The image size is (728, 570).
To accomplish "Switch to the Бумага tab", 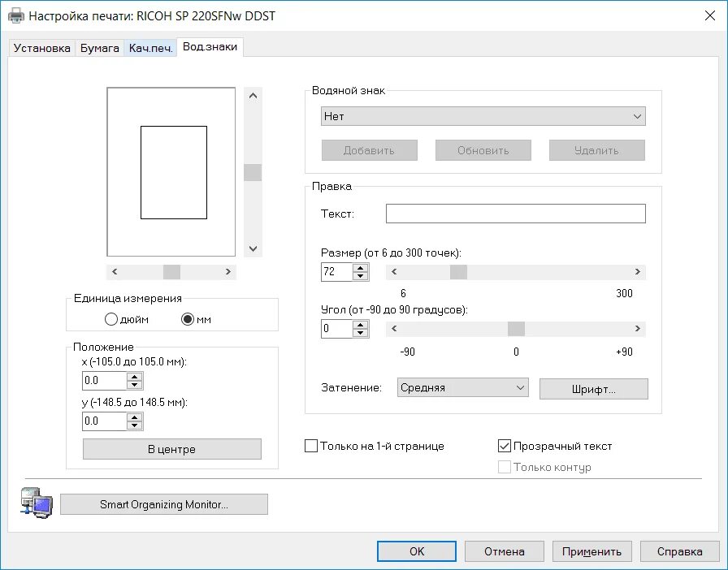I will [99, 48].
